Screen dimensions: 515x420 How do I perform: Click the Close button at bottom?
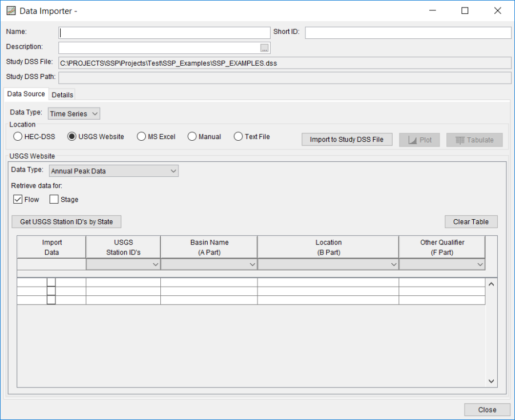point(487,410)
